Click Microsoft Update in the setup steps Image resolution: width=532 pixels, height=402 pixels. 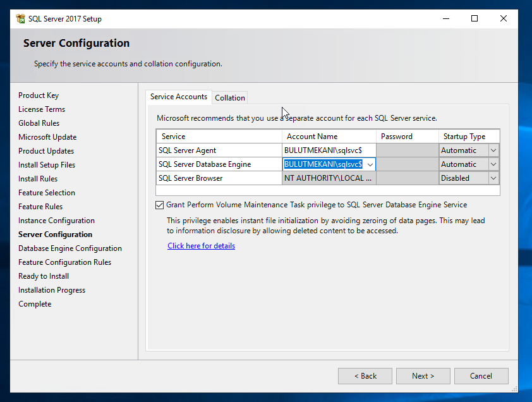click(47, 137)
